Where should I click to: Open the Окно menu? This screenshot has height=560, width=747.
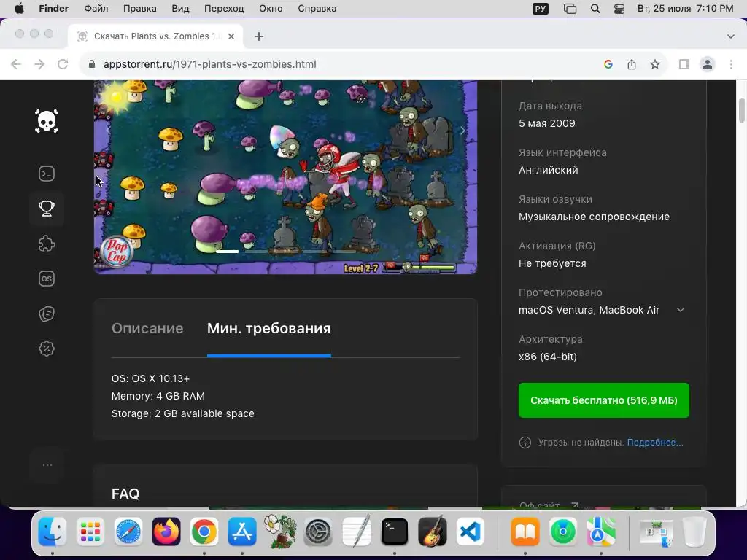271,9
